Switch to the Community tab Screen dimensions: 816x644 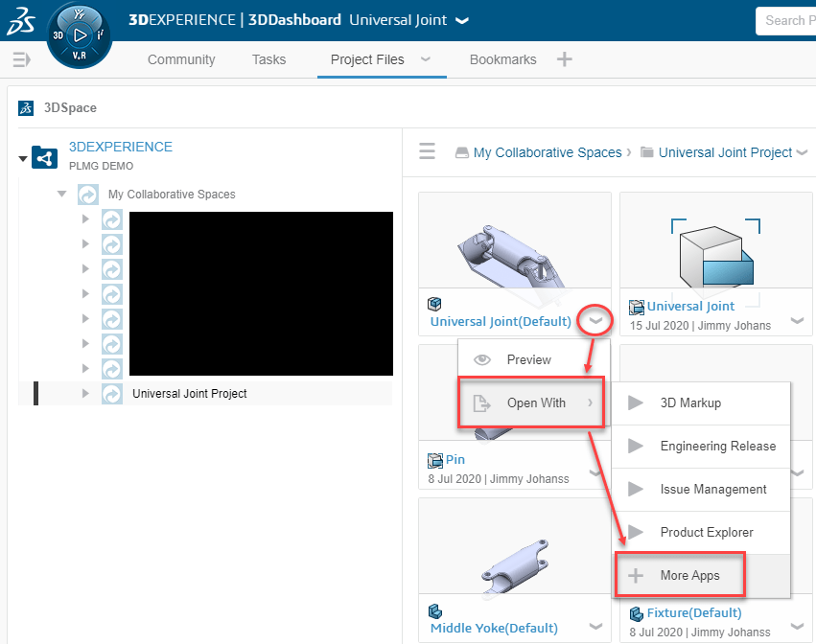(181, 59)
